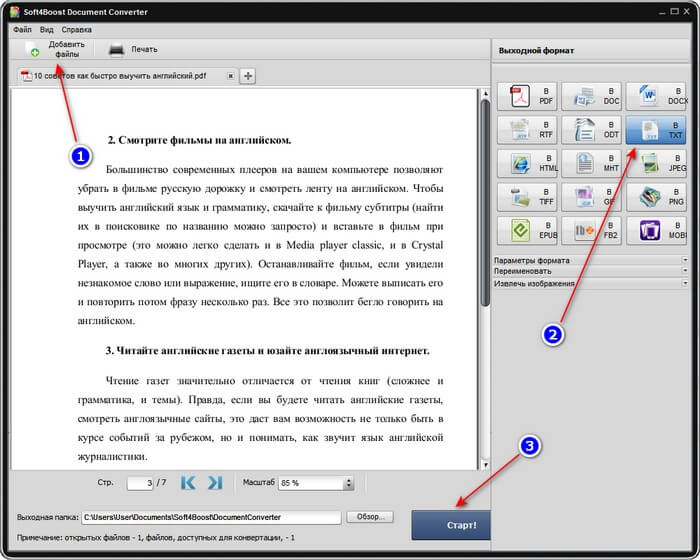Screen dimensions: 700x560
Task: Click the document preview vertical scrollbar thumb
Action: click(485, 203)
